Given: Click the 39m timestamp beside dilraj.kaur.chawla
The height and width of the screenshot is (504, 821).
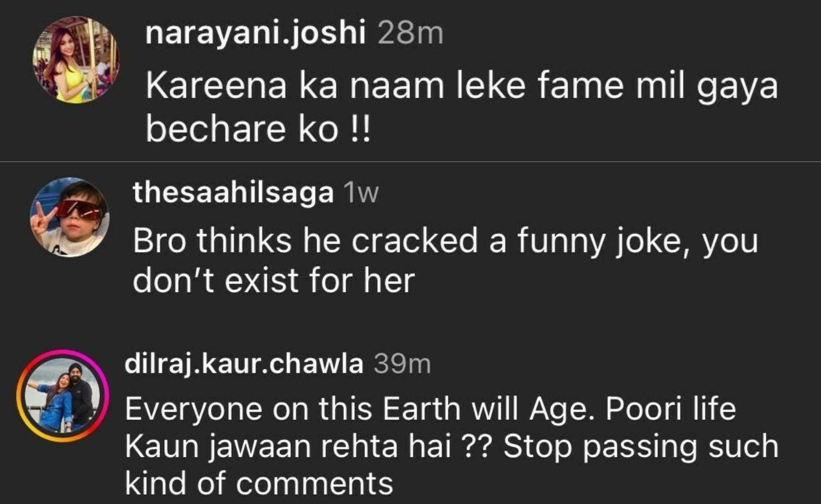Looking at the screenshot, I should pyautogui.click(x=402, y=364).
